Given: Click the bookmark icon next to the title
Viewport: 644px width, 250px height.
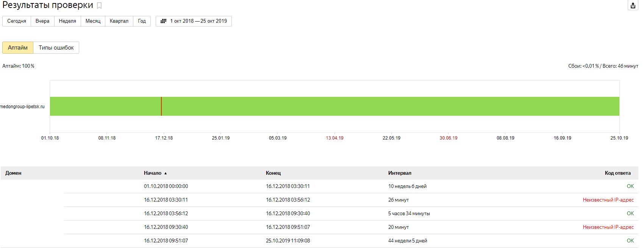Looking at the screenshot, I should click(99, 6).
